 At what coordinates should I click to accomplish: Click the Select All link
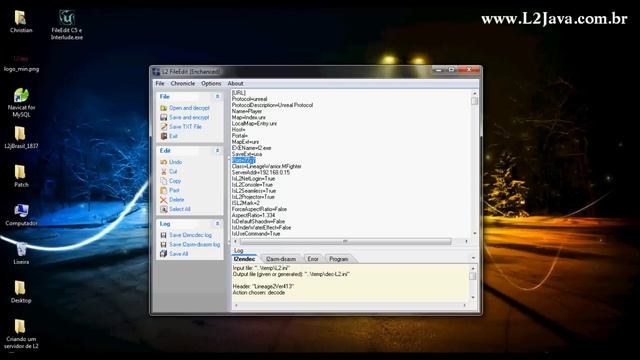click(x=180, y=209)
